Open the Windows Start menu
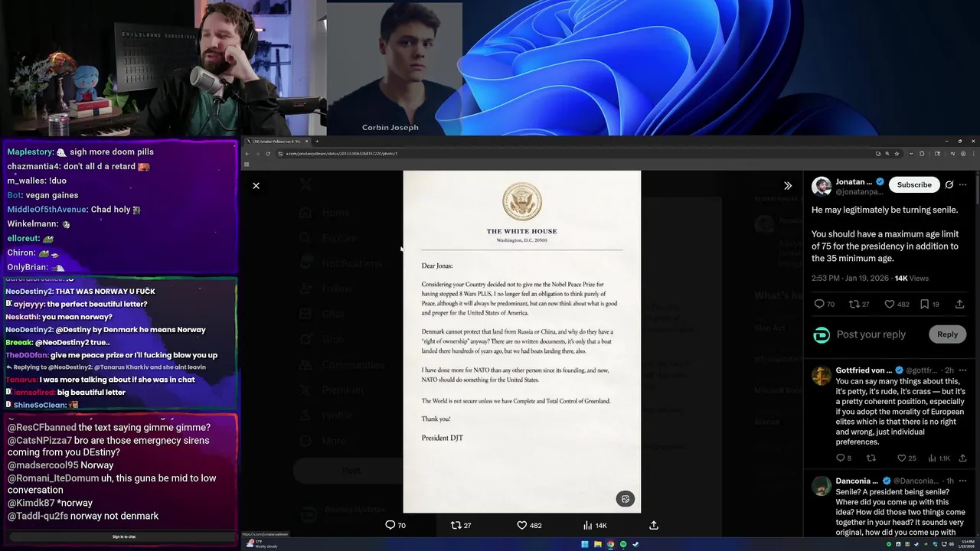980x551 pixels. [585, 544]
